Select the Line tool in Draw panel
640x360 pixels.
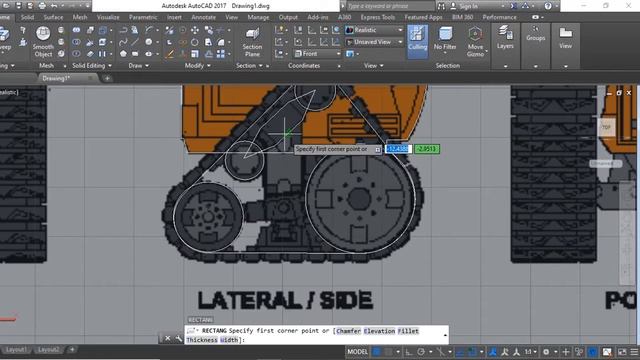(x=134, y=42)
